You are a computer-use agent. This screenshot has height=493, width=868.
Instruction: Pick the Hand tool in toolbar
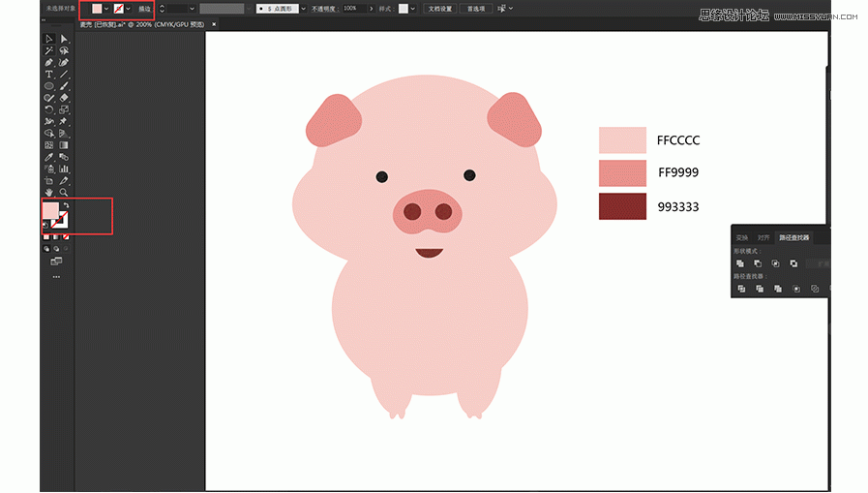[x=48, y=192]
